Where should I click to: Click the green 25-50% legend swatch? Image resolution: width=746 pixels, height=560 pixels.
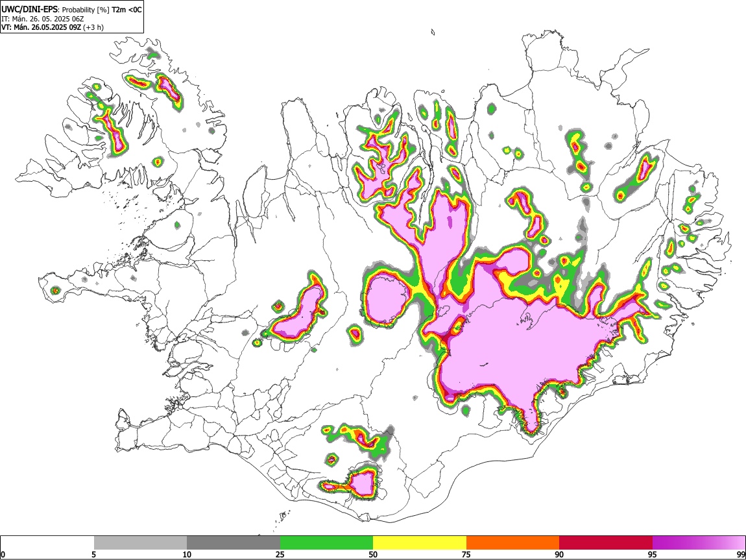(x=326, y=542)
